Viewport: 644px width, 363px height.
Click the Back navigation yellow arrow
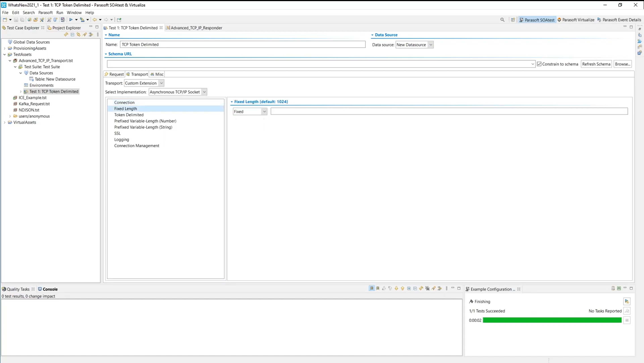pos(95,19)
